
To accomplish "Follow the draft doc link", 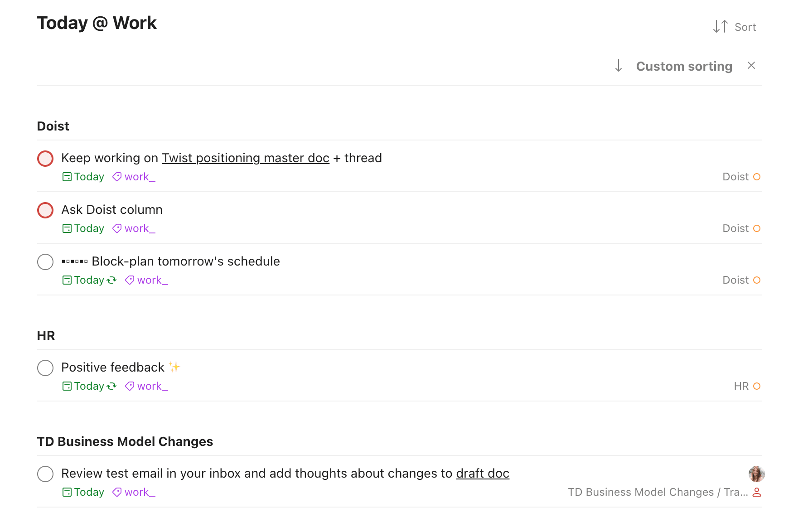I will click(483, 474).
